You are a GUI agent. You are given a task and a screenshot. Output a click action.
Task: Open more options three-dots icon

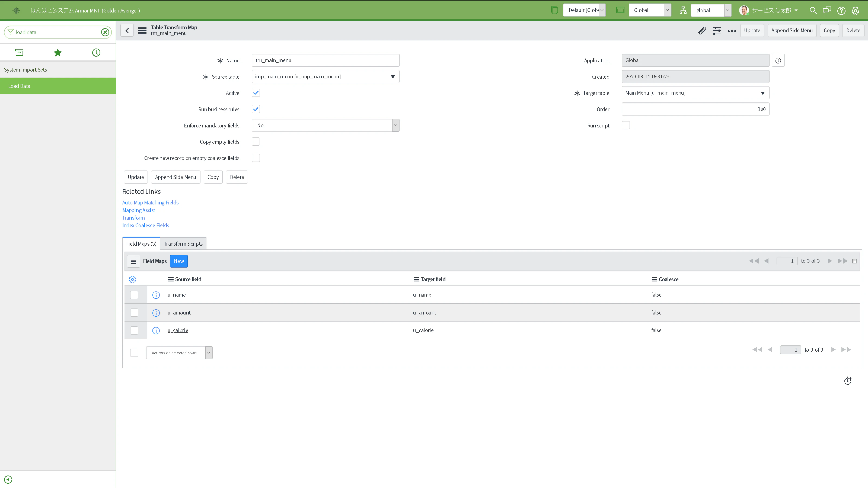[732, 31]
